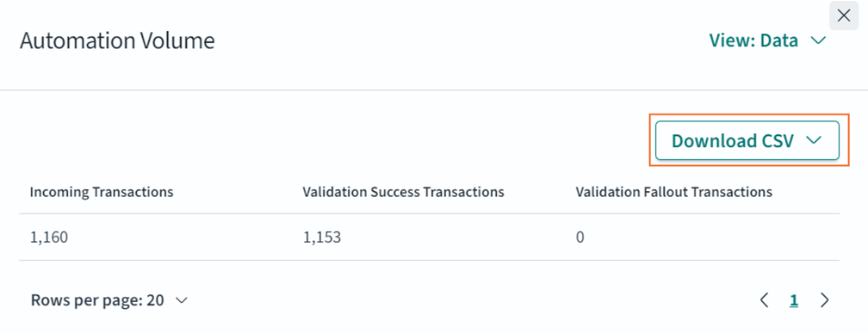
Task: Click the Download CSV button label
Action: 733,140
